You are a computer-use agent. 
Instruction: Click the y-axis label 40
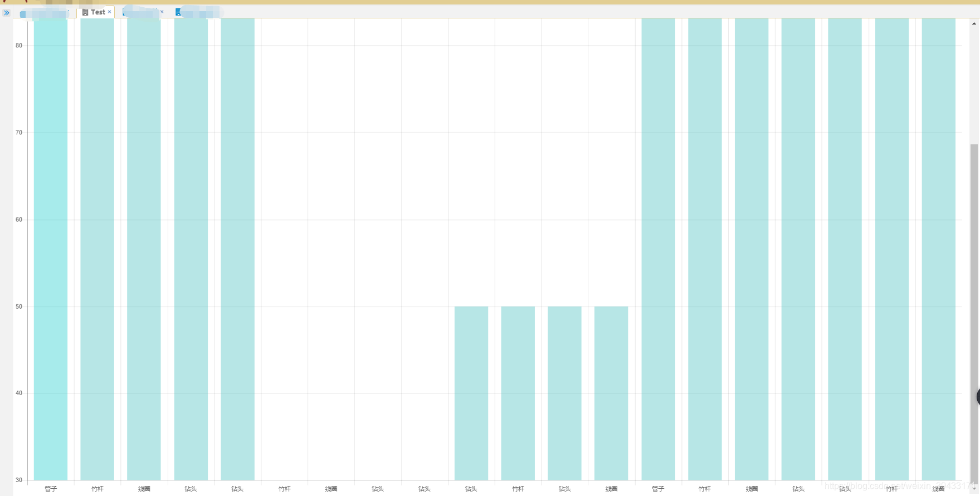coord(19,393)
